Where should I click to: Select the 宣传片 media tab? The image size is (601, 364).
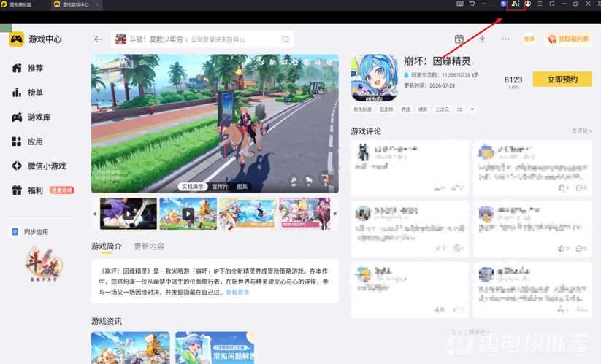pos(220,187)
